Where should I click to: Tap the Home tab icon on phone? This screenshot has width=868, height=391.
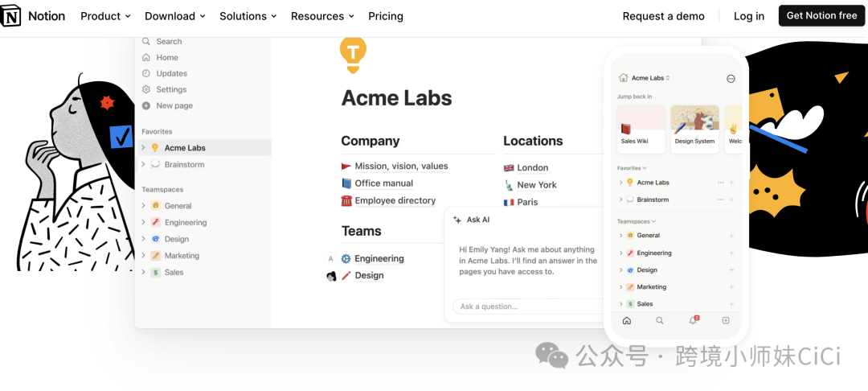click(x=627, y=321)
